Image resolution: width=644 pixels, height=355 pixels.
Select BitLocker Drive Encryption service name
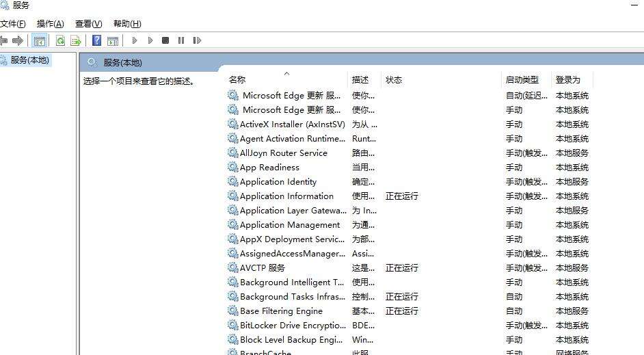pos(293,326)
